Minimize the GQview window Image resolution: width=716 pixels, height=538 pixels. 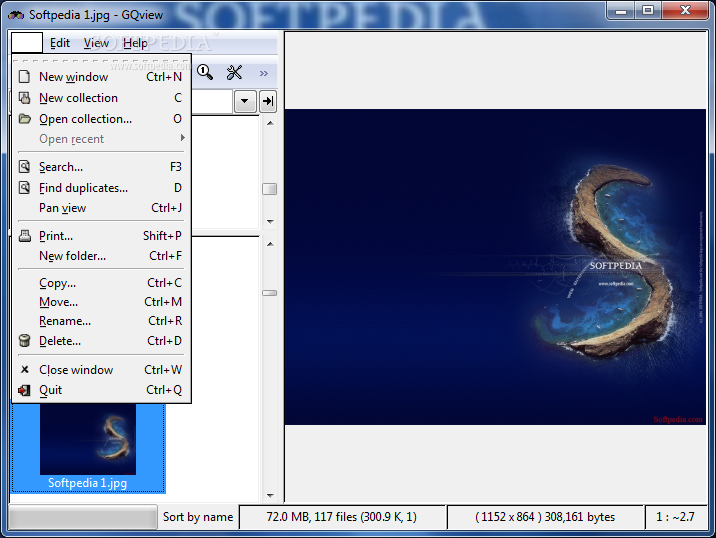click(x=621, y=10)
